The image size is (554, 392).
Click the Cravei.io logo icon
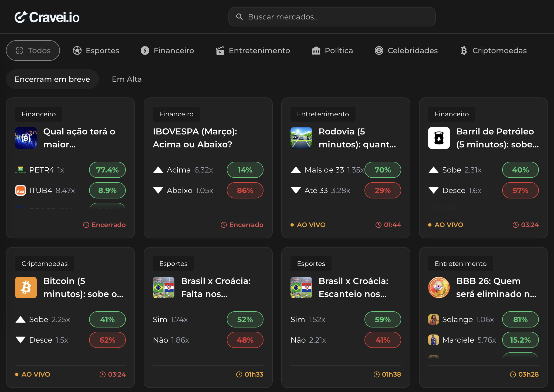pyautogui.click(x=21, y=16)
